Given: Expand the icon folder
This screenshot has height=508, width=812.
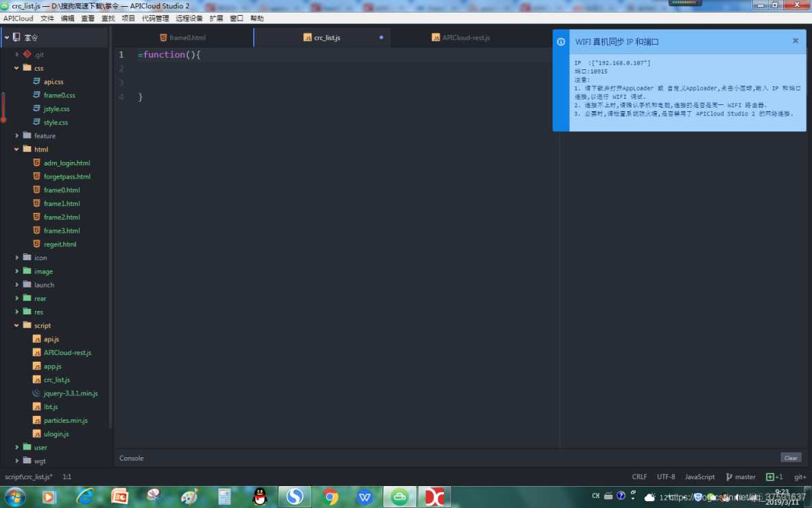Looking at the screenshot, I should pyautogui.click(x=16, y=257).
